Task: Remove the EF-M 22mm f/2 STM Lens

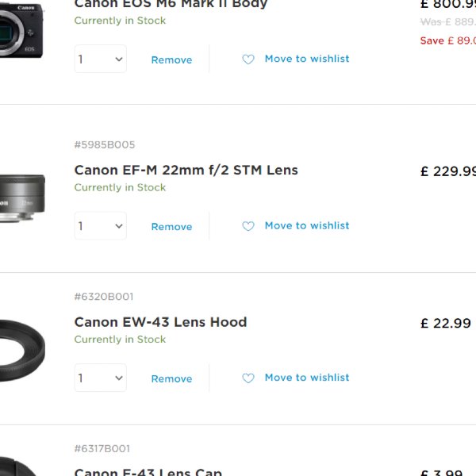Action: (x=171, y=227)
